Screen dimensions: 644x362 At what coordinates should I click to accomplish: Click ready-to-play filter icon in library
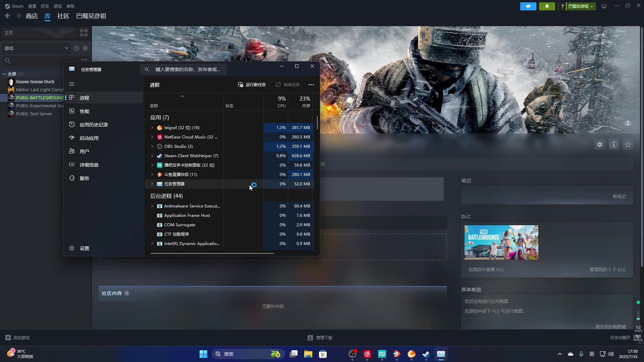pyautogui.click(x=85, y=48)
